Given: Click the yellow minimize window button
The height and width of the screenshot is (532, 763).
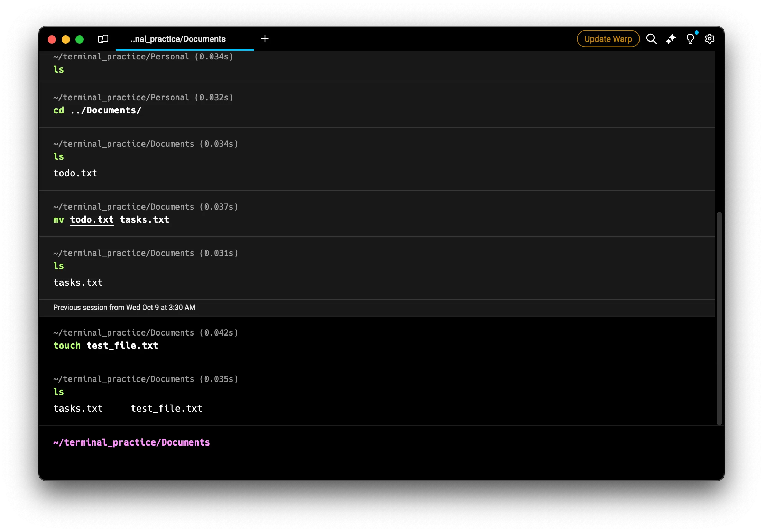Looking at the screenshot, I should click(66, 39).
